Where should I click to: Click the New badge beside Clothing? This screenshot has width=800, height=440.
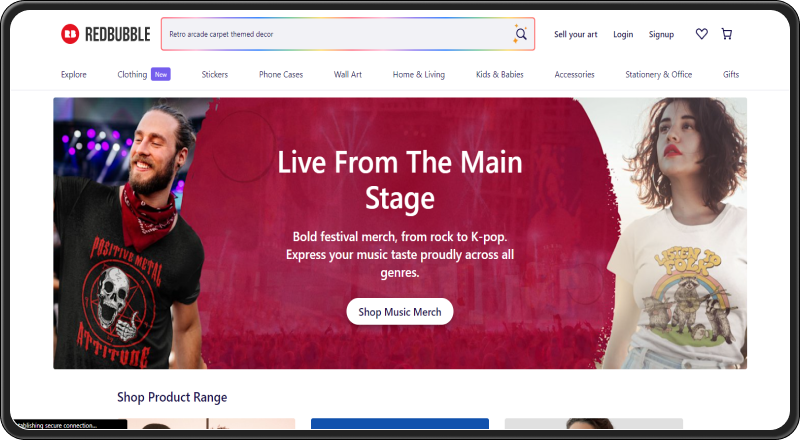161,75
